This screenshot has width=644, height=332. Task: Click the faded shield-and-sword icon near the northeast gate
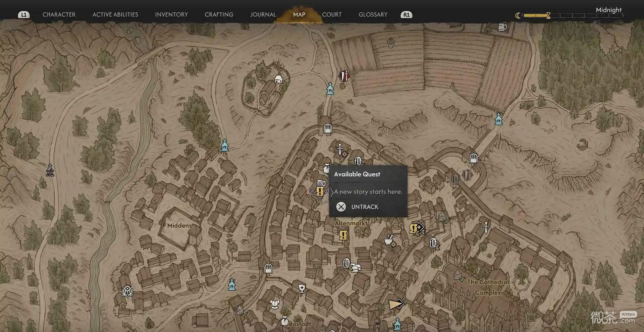click(467, 175)
